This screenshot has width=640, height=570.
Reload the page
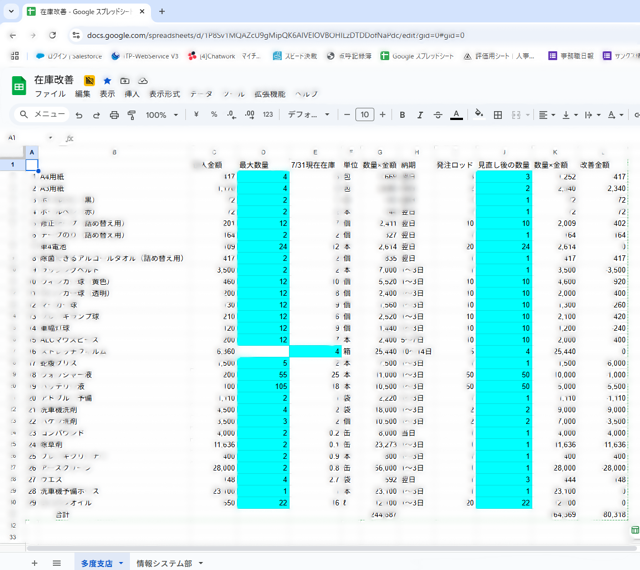(53, 35)
